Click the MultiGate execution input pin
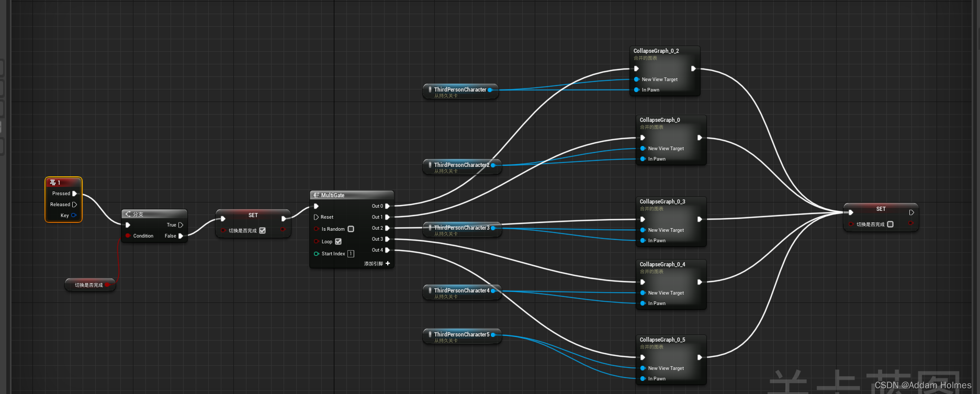Viewport: 980px width, 394px height. coord(316,206)
